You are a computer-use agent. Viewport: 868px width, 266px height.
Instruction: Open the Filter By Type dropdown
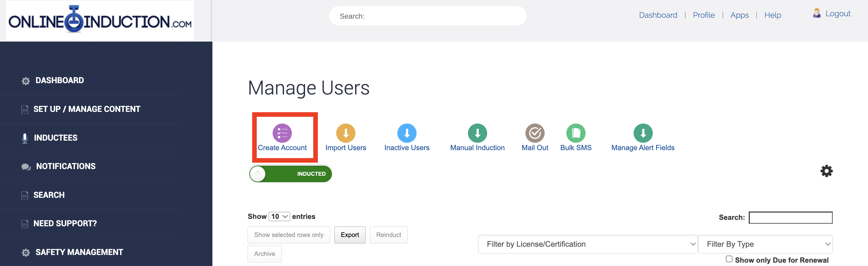[765, 244]
